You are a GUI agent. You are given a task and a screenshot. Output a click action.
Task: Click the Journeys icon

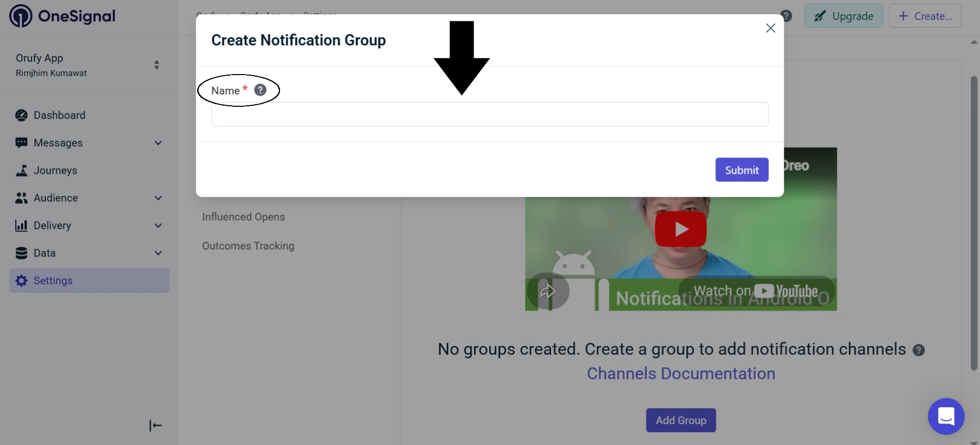[21, 171]
